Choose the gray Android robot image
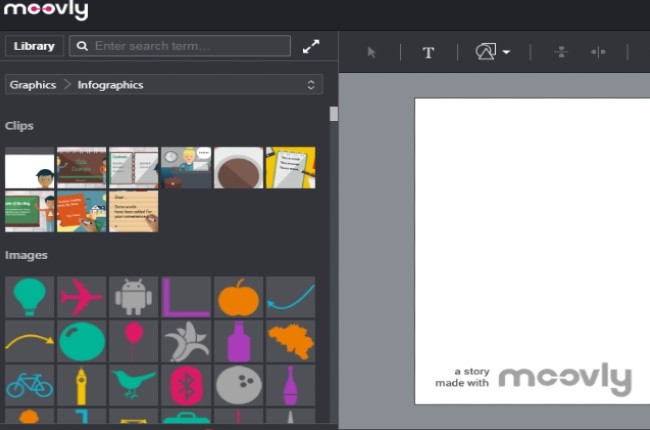This screenshot has width=650, height=430. [133, 297]
